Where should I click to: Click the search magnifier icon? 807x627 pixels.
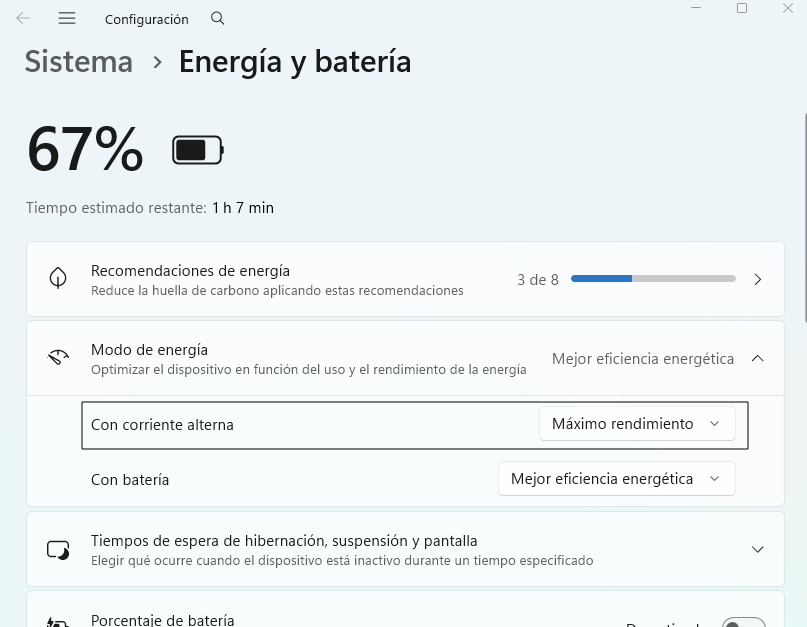[x=217, y=18]
